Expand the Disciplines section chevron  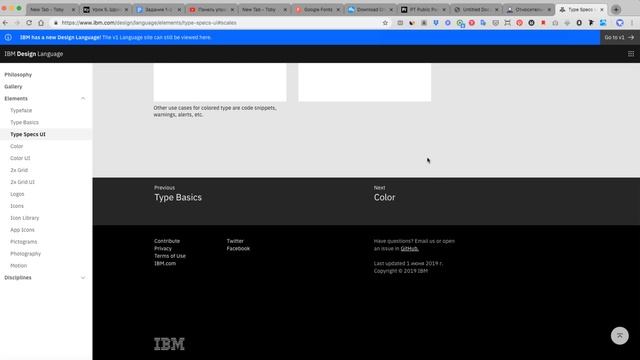point(83,278)
